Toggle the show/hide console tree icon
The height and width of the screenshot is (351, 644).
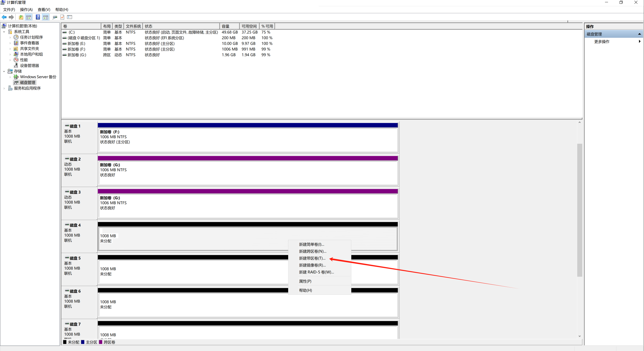point(29,17)
